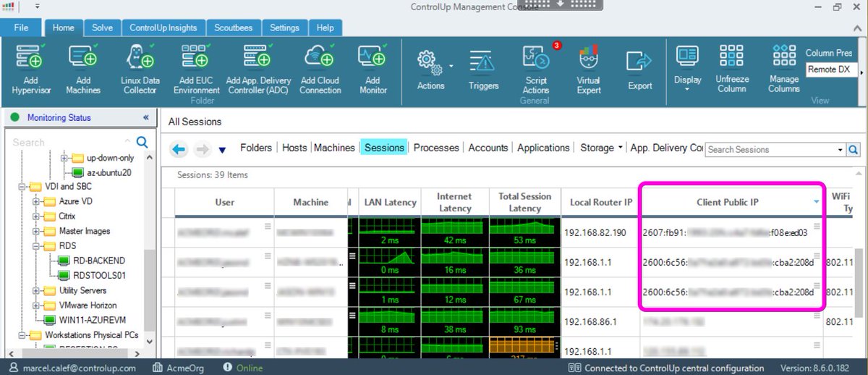The width and height of the screenshot is (868, 375).
Task: Sort by Total Session Latency column header
Action: 524,203
